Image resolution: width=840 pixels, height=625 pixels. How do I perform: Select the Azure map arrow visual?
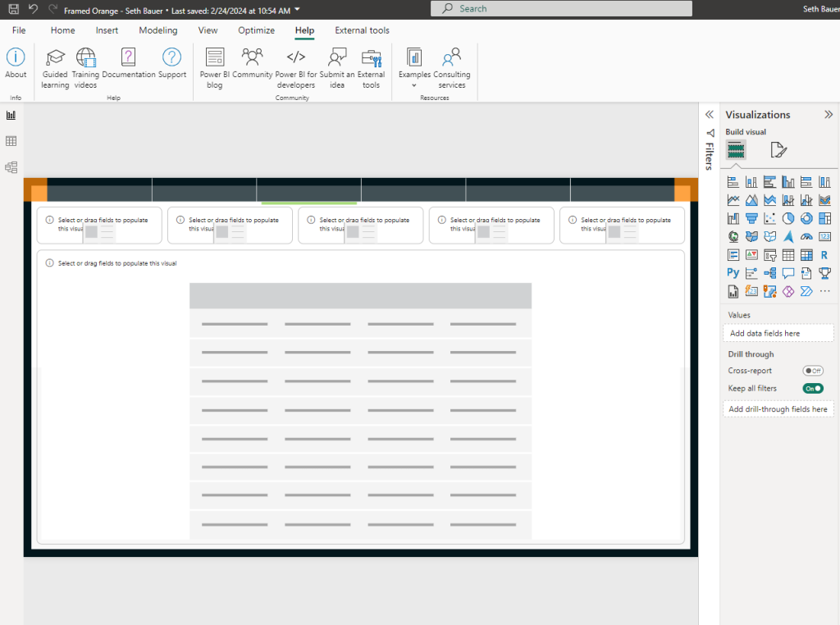(788, 237)
